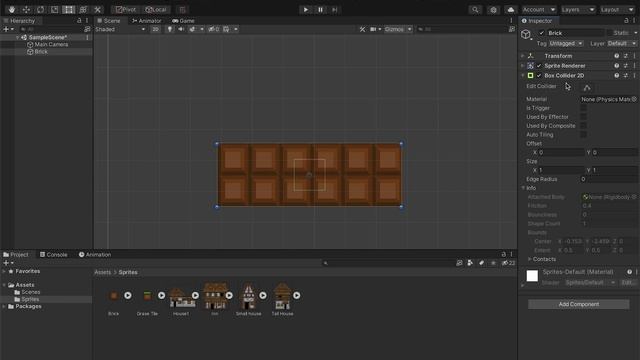Click the Scene view search field
Screen dimensions: 640x360
tap(461, 29)
